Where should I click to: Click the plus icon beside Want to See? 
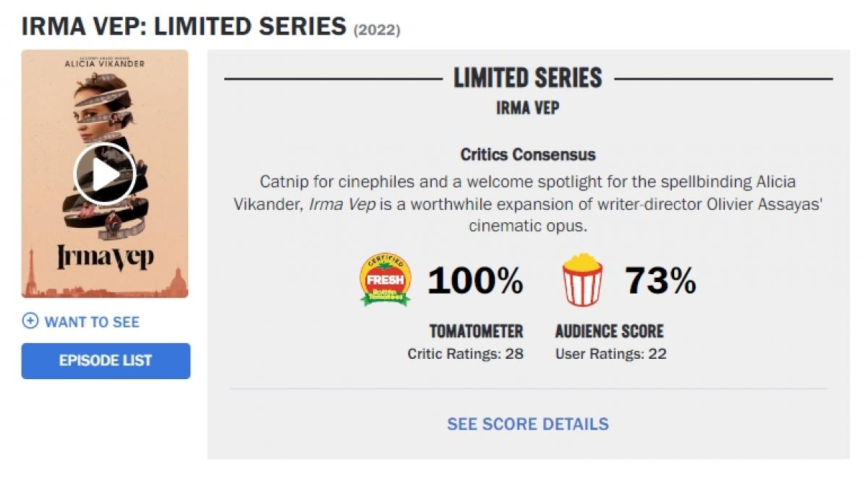[30, 321]
